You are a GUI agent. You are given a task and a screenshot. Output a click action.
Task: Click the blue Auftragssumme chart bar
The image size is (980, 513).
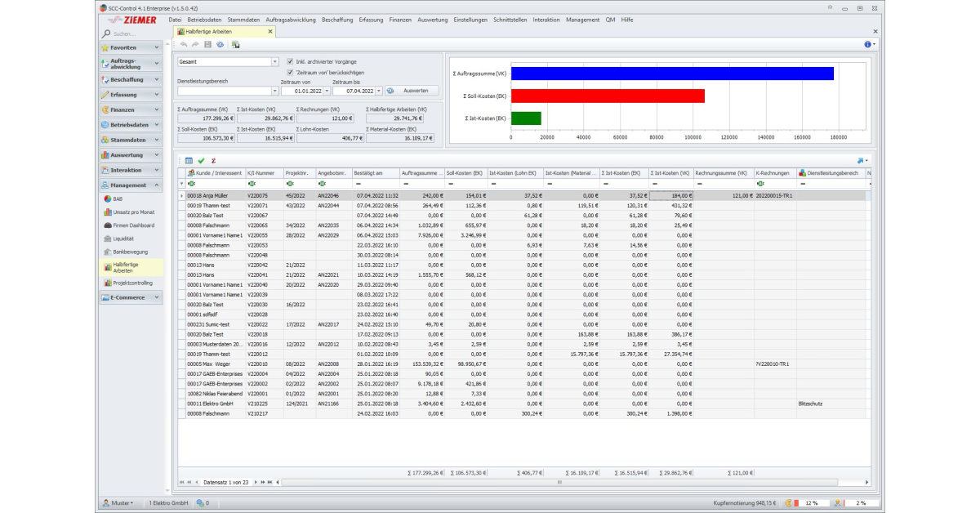point(672,74)
